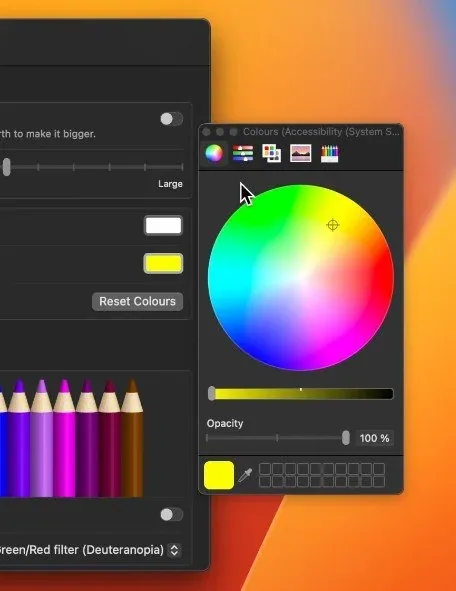Open the image palettes picker tab
The width and height of the screenshot is (456, 591).
[x=300, y=153]
